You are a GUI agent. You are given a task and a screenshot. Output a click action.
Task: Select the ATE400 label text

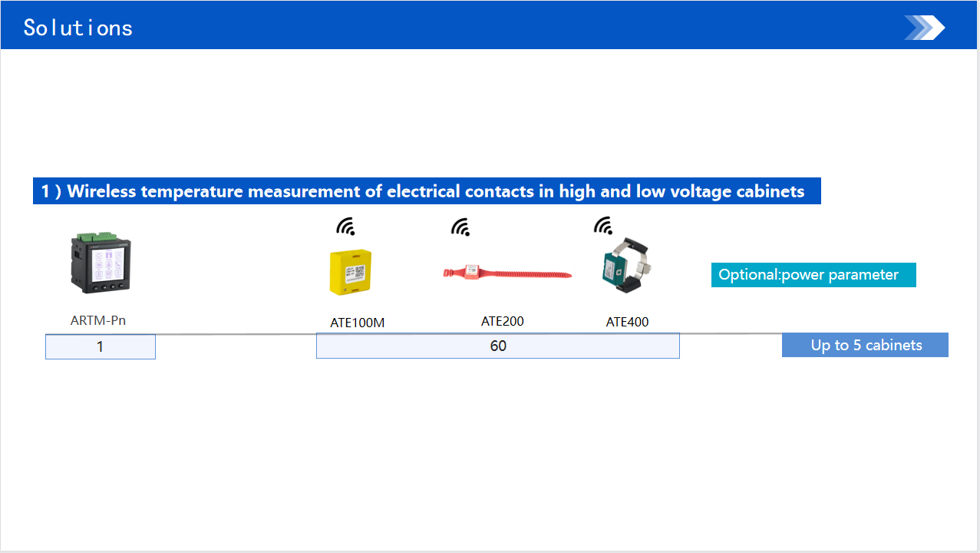tap(627, 322)
